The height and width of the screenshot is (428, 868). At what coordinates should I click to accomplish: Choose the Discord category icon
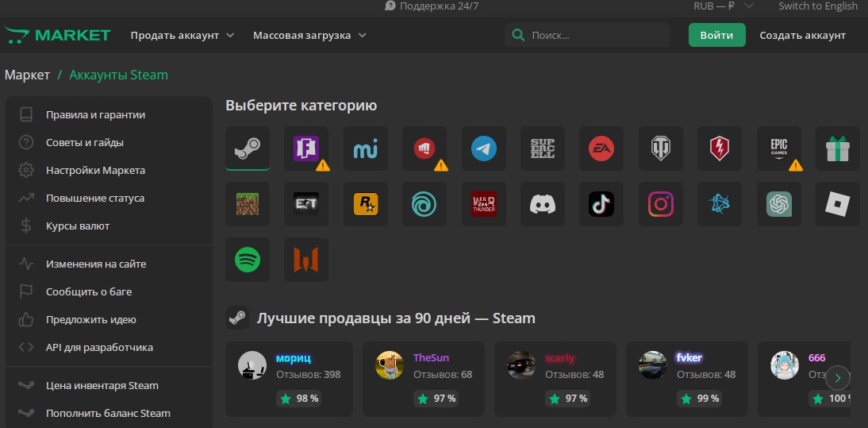coord(543,204)
